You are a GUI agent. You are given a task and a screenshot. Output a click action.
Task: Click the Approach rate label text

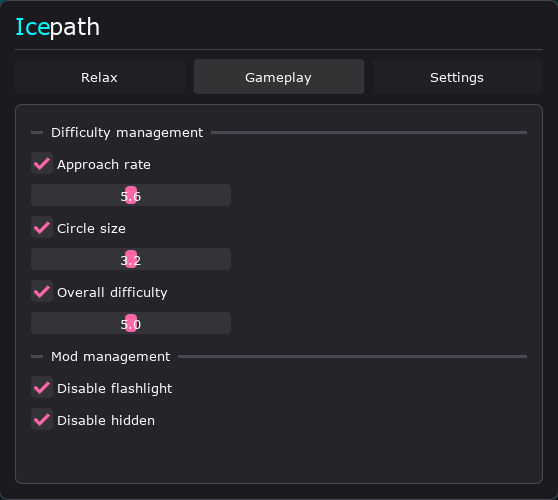point(104,164)
